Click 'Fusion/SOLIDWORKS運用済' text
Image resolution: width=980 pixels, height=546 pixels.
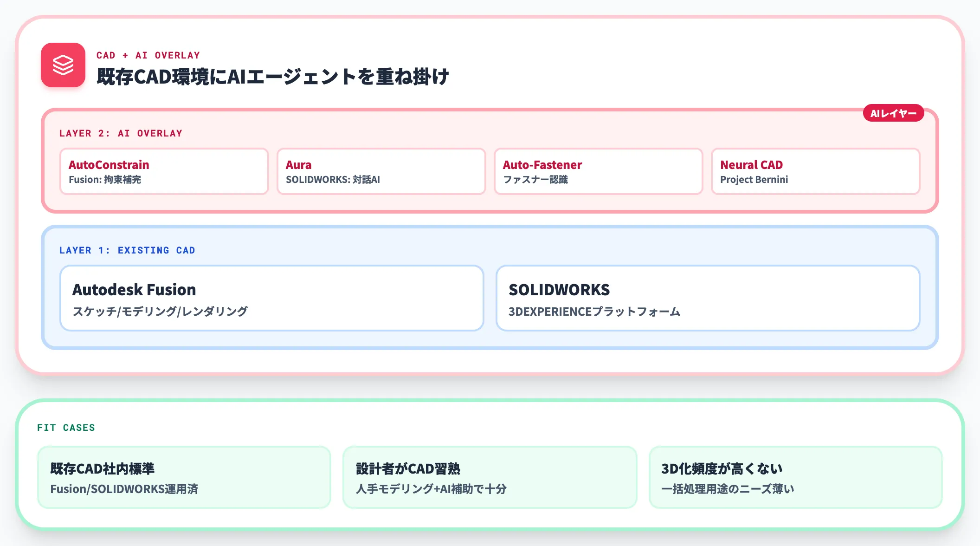[124, 489]
